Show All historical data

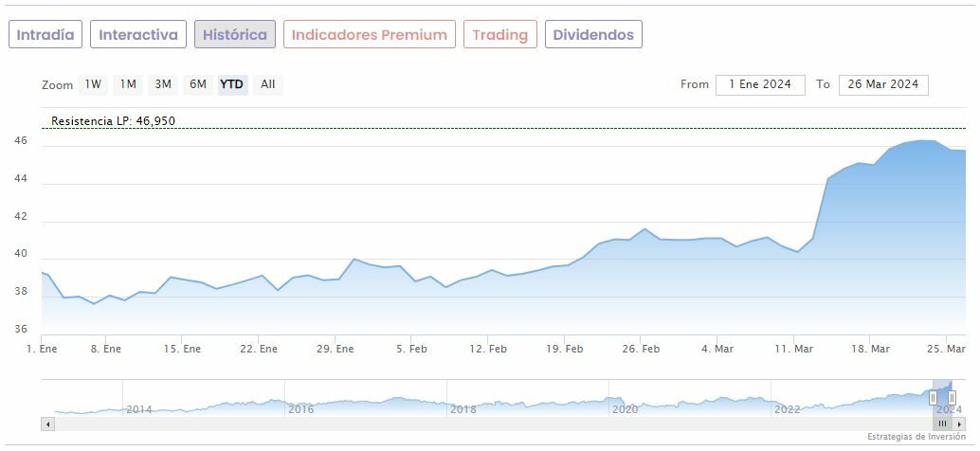pyautogui.click(x=268, y=84)
